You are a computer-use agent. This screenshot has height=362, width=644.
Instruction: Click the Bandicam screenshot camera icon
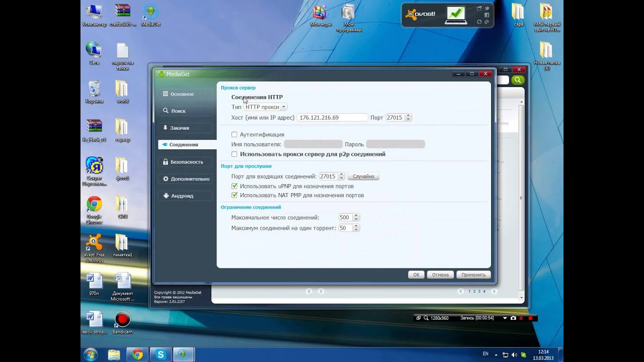tap(513, 318)
